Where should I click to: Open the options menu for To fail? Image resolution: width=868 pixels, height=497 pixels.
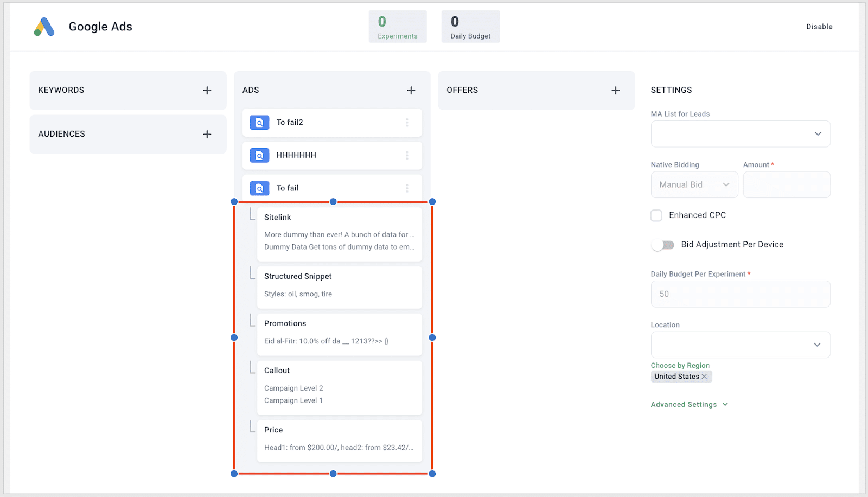[407, 188]
